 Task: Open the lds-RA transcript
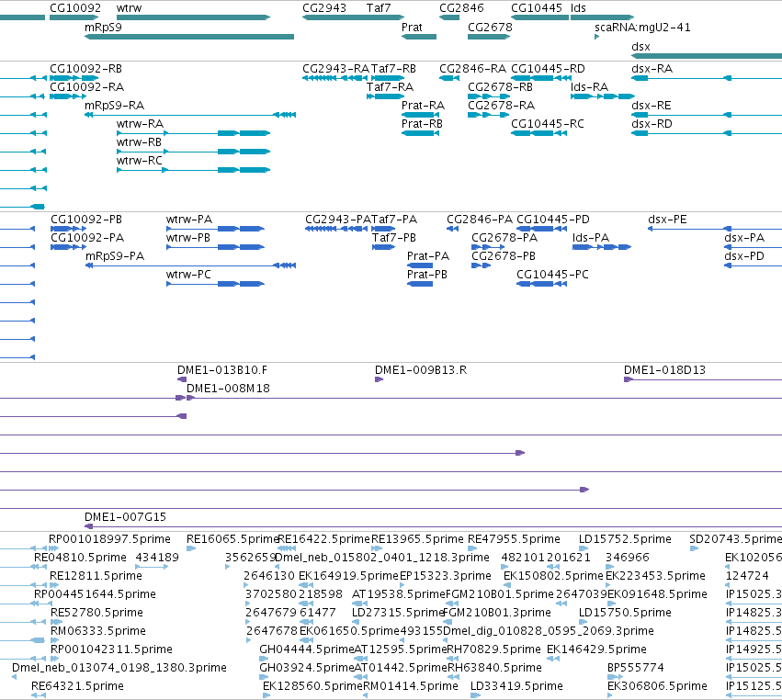603,96
